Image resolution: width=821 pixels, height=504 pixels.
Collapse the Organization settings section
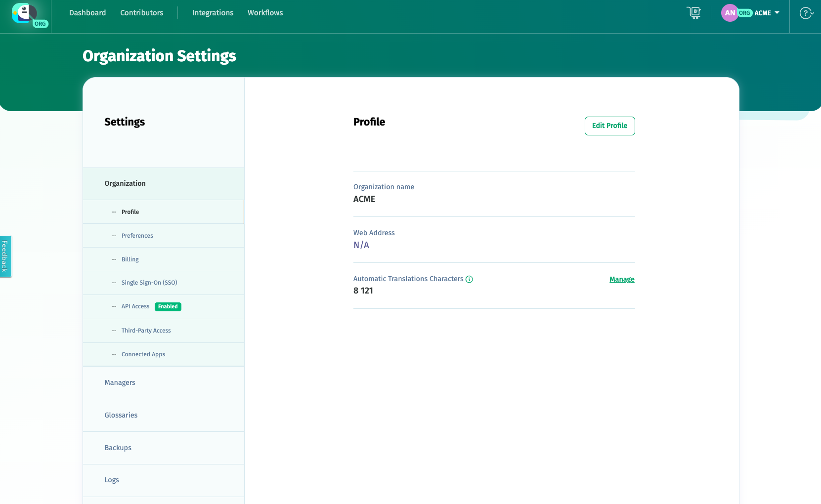(x=164, y=184)
